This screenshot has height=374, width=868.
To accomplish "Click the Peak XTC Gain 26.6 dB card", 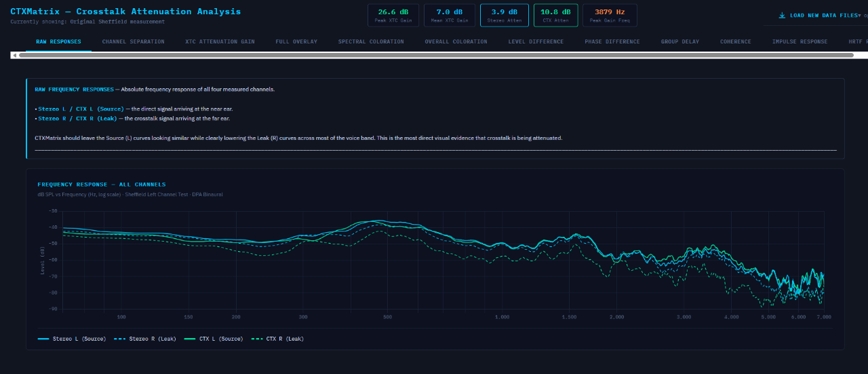I will (393, 15).
